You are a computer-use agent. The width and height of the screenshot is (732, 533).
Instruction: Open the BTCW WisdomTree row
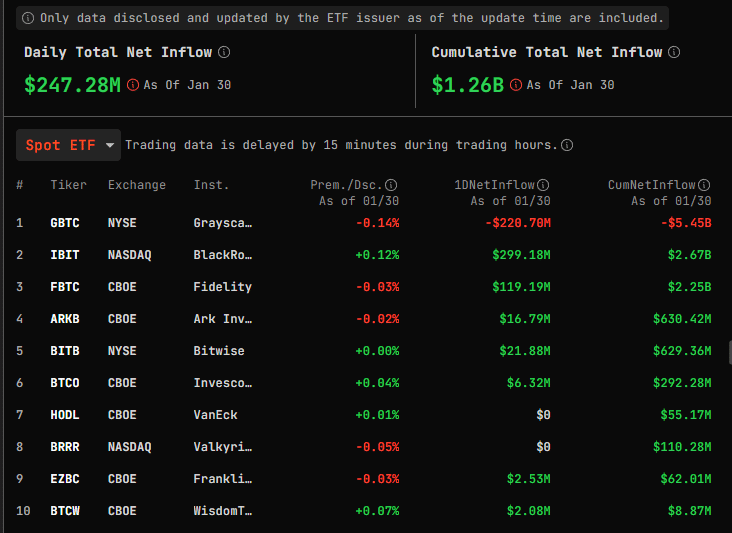pos(364,511)
